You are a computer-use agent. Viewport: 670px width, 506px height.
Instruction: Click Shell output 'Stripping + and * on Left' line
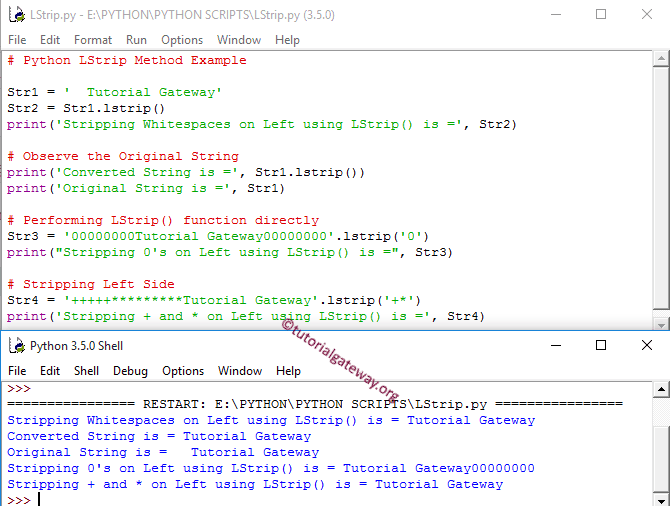255,485
